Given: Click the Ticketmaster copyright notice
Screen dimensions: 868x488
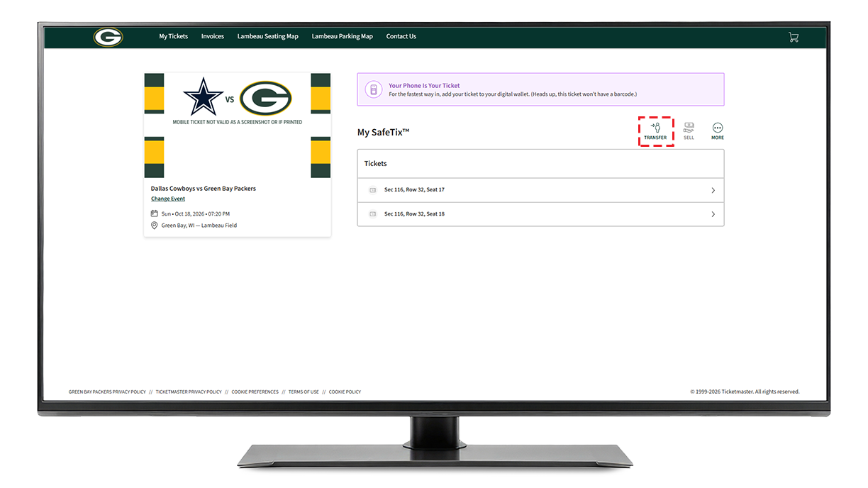Looking at the screenshot, I should point(745,392).
